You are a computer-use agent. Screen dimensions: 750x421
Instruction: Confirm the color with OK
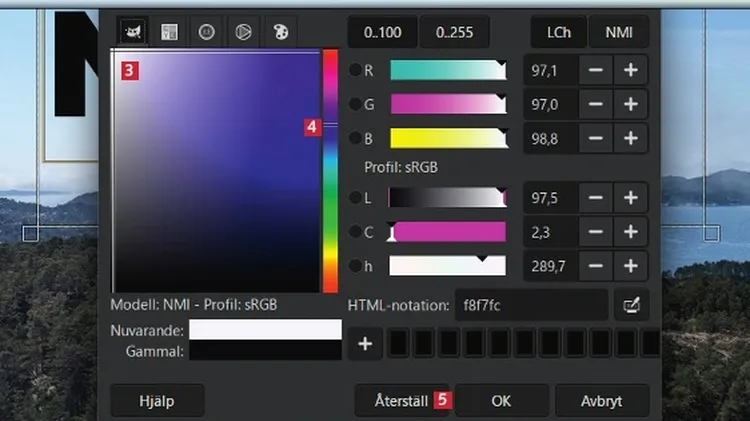[x=501, y=401]
